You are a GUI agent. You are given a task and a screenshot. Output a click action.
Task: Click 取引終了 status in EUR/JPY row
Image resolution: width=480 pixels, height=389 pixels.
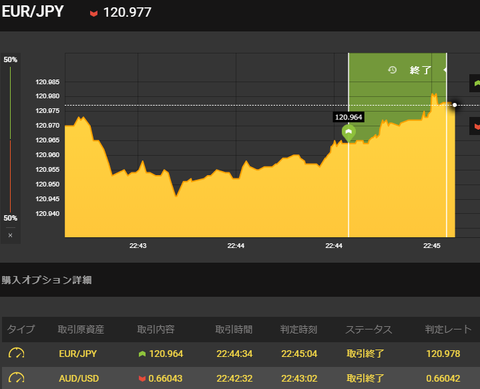coord(365,354)
